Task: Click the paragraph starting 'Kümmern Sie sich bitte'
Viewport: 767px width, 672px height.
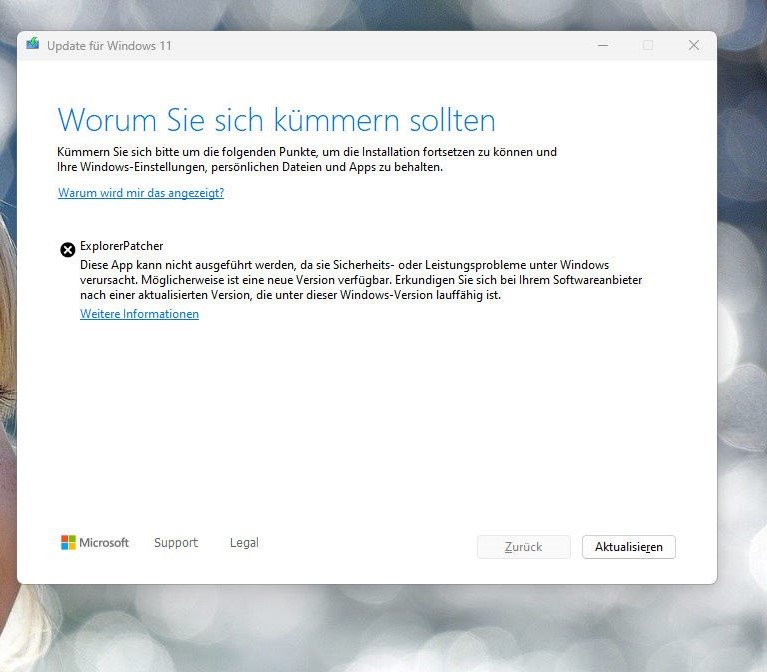Action: pyautogui.click(x=307, y=159)
